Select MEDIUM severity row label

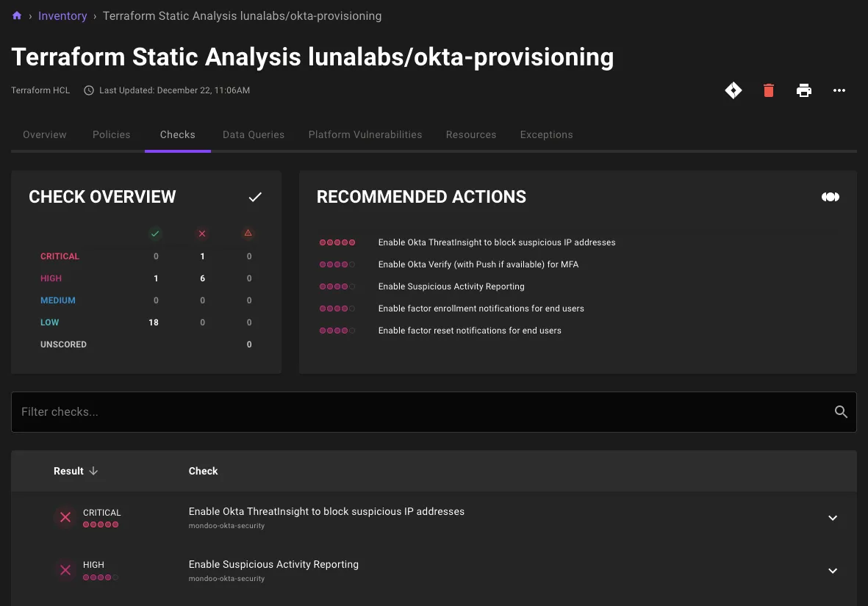57,300
